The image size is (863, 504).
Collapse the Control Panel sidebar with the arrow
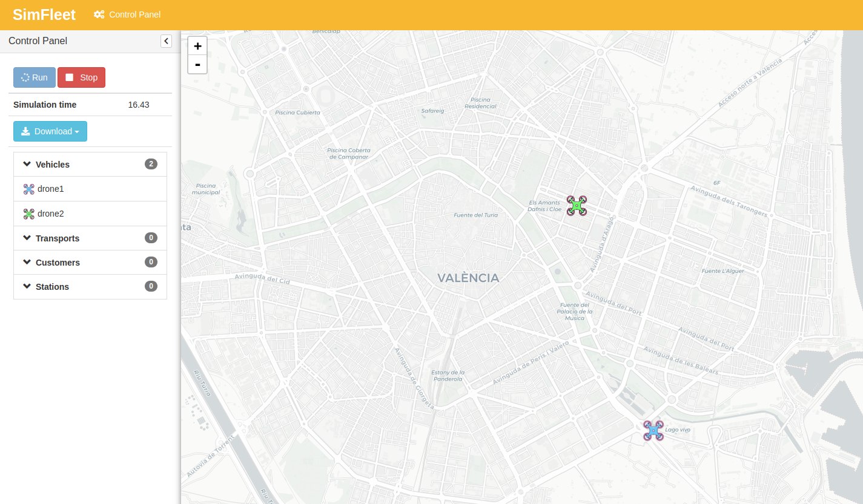[166, 41]
